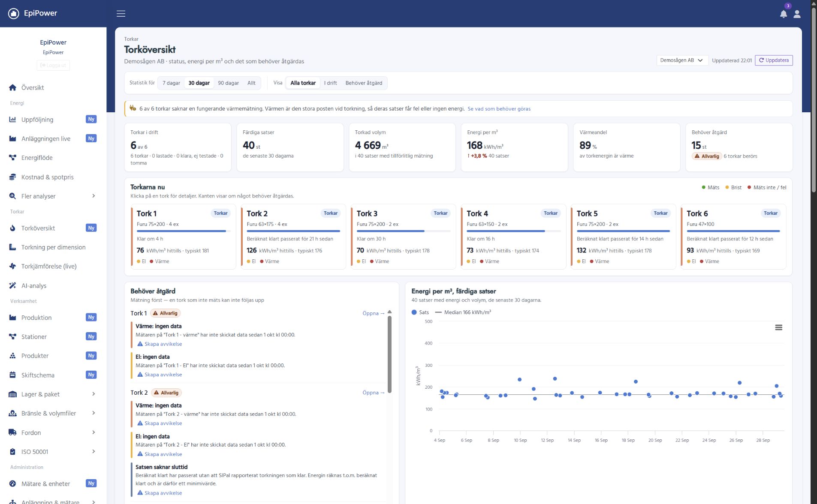
Task: Expand ISO 50001 submenu
Action: 93,451
